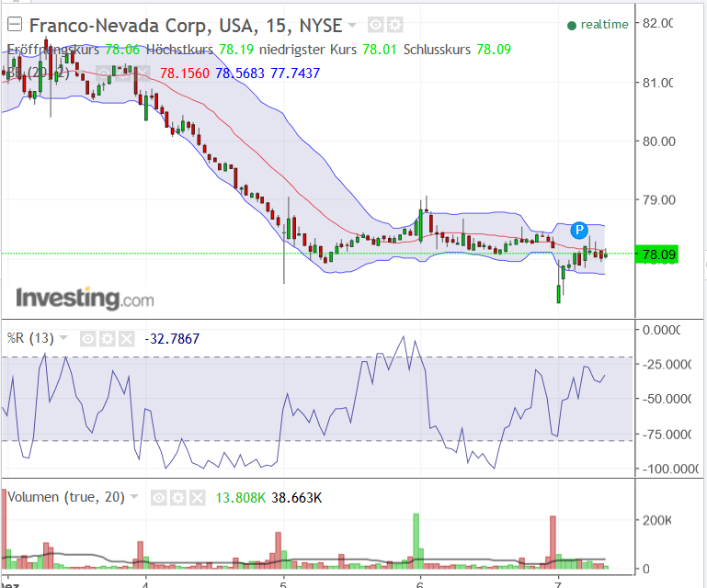Click the 200K volume axis label

point(657,520)
